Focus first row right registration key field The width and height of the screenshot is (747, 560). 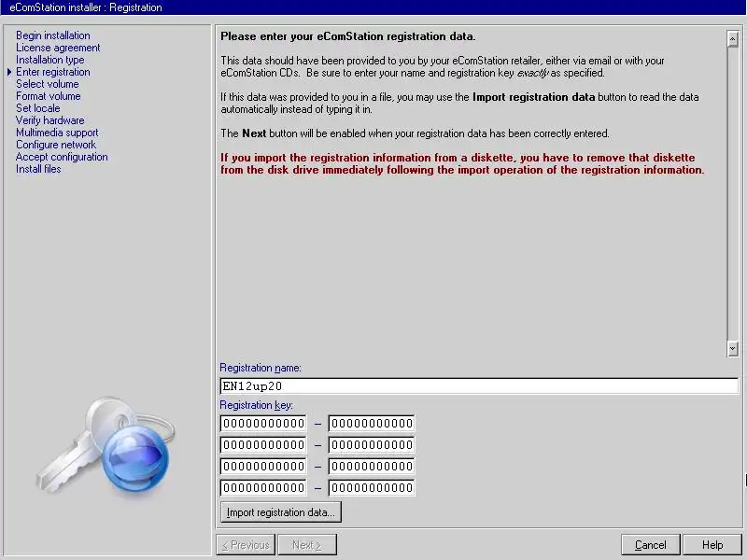point(371,423)
